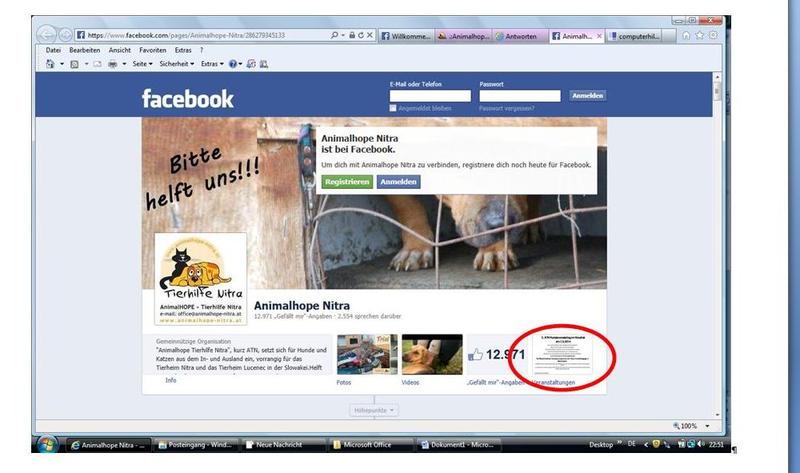Click the Tierhilfe Nitra profile picture
800x473 pixels.
click(201, 279)
